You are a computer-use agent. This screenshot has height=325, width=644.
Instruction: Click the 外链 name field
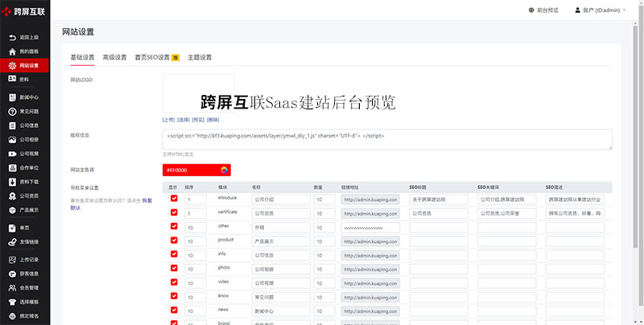click(x=281, y=228)
